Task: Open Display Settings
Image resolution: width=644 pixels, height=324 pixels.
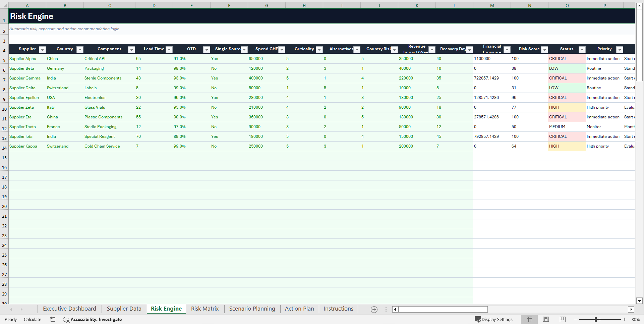Action: click(x=493, y=319)
